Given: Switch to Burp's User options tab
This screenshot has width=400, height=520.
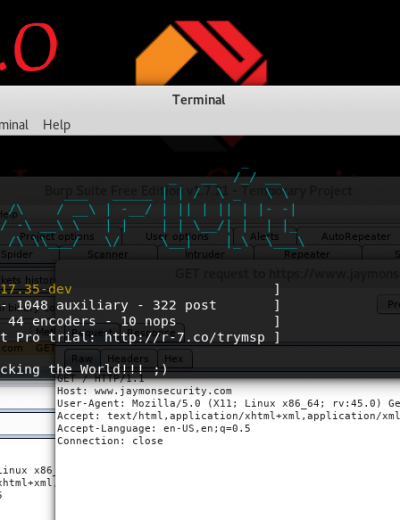Looking at the screenshot, I should (x=177, y=237).
